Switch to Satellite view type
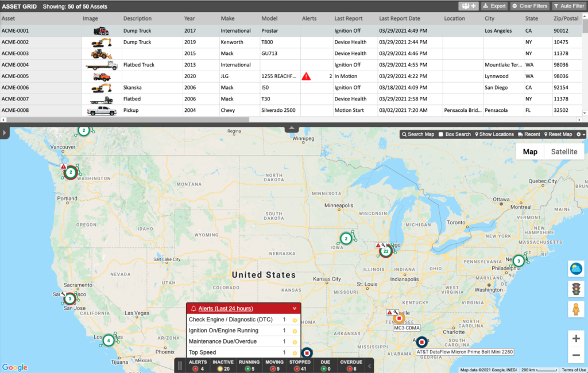The image size is (588, 373). click(564, 152)
